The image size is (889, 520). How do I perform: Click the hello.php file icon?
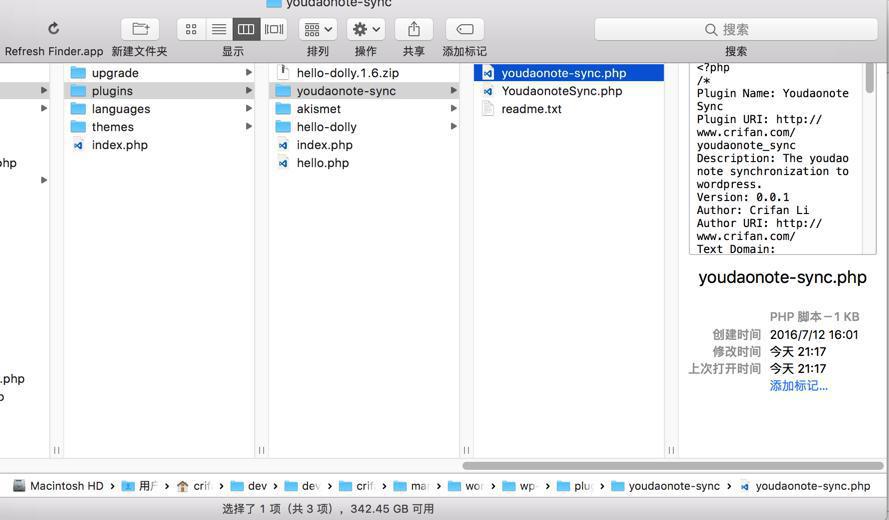(x=283, y=163)
